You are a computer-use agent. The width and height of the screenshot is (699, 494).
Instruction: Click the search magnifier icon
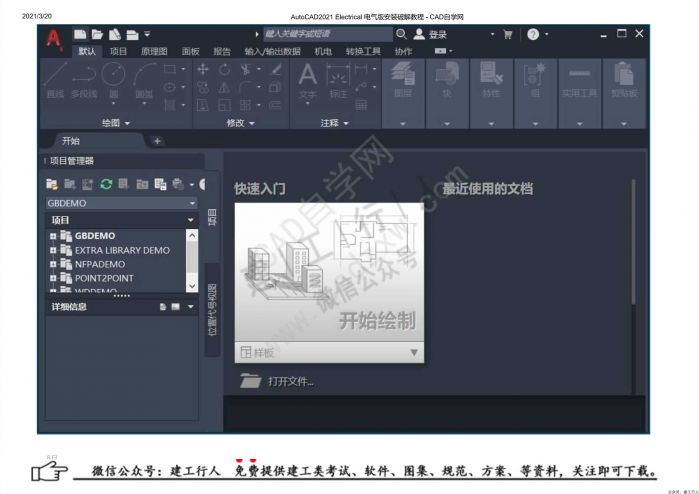click(x=401, y=34)
